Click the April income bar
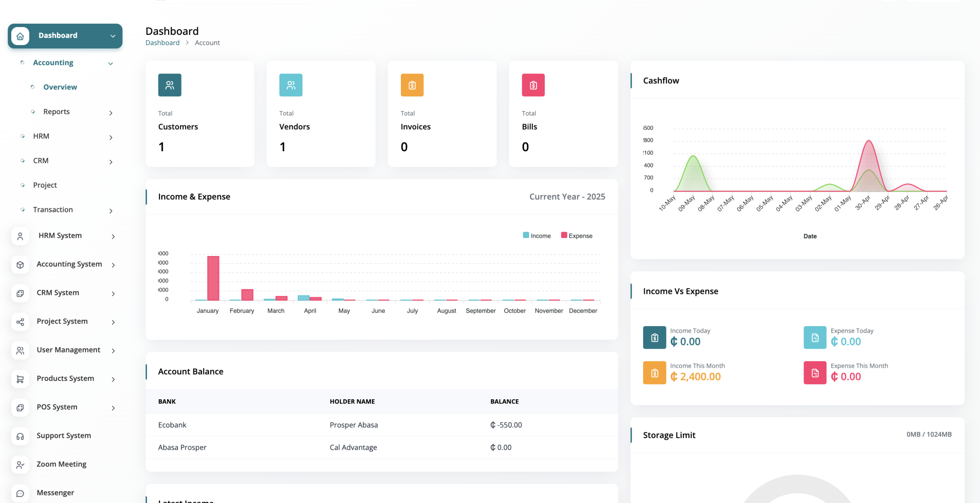The height and width of the screenshot is (503, 980). 304,297
